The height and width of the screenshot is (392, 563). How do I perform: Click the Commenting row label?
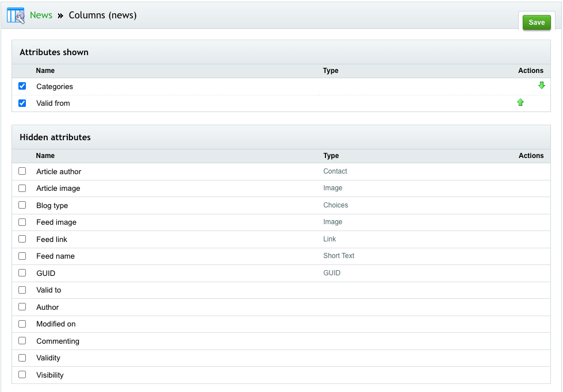click(58, 341)
